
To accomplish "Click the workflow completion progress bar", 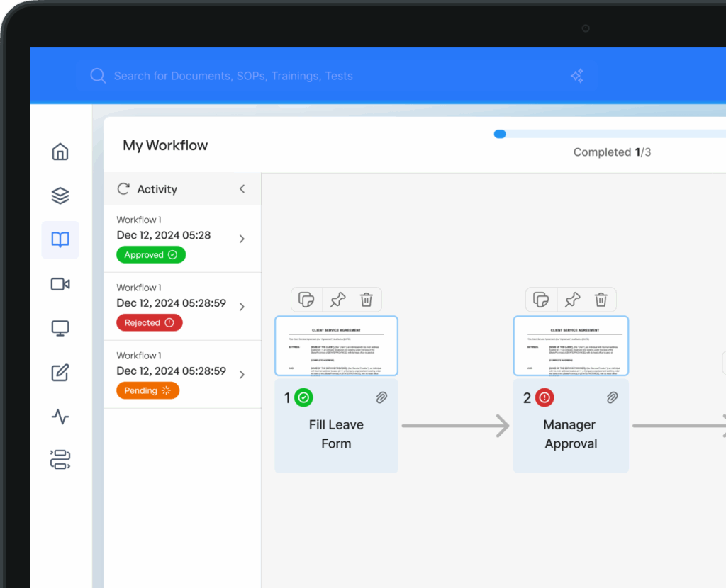I will tap(610, 134).
